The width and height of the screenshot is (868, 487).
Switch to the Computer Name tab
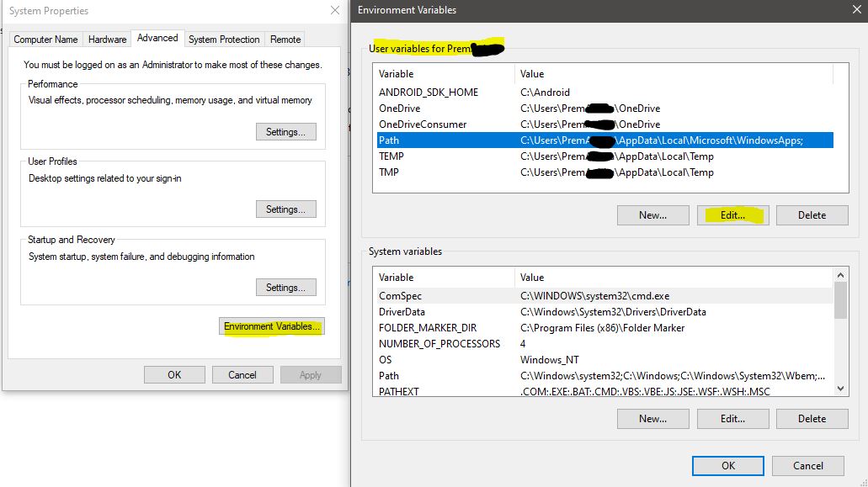(45, 39)
